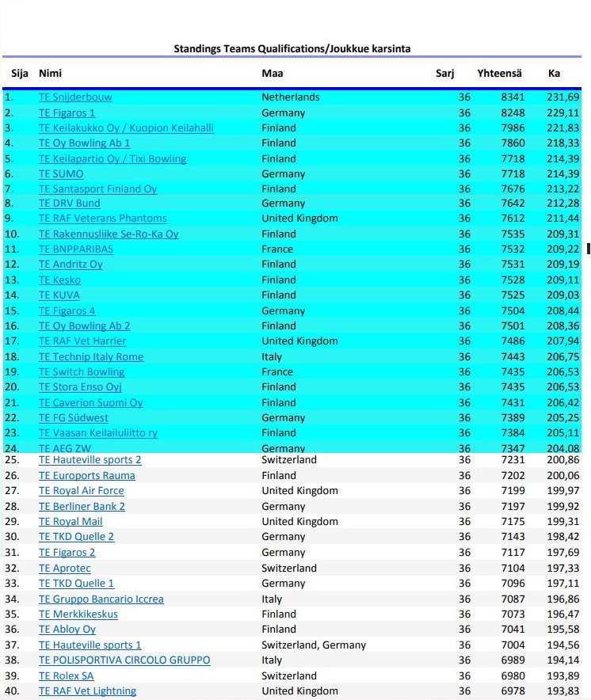
Task: Open TE Rakennusliike Se-Ro-Ka Oy link
Action: (x=109, y=234)
